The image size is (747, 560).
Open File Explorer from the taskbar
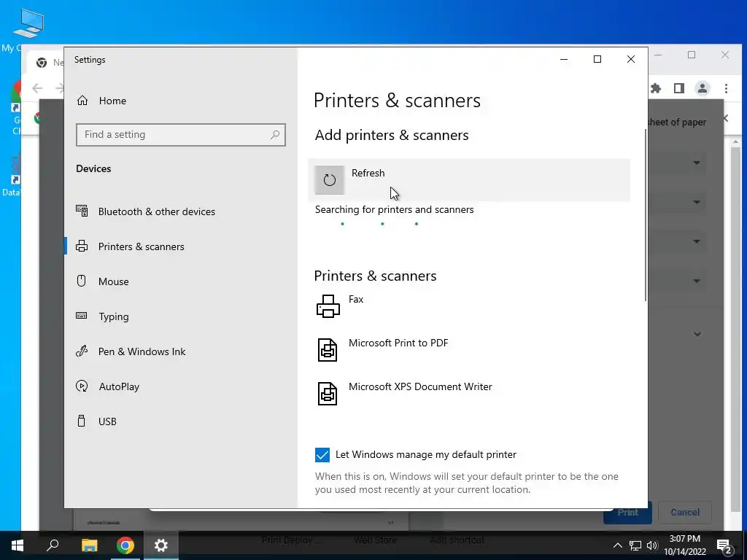click(x=89, y=545)
